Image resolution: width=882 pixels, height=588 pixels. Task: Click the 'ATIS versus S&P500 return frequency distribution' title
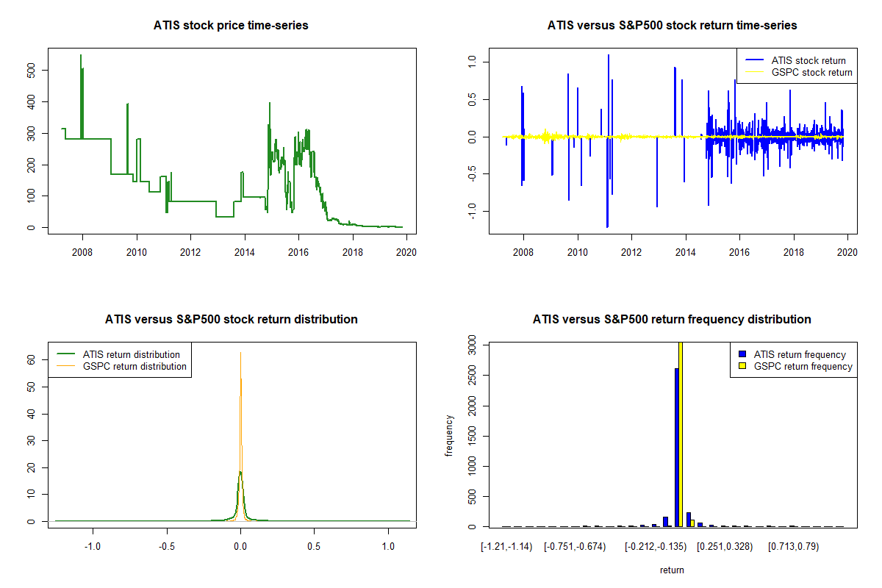pyautogui.click(x=672, y=320)
